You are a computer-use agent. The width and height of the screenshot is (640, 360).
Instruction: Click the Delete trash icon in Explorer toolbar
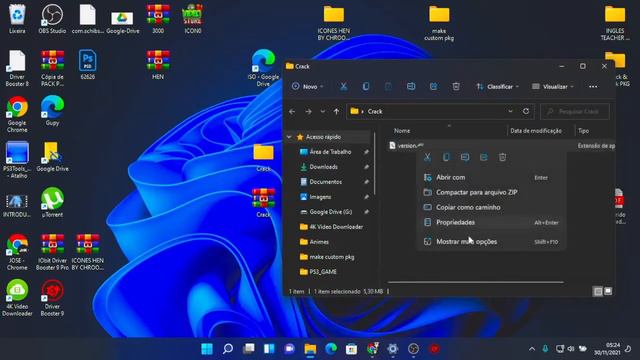[x=456, y=87]
